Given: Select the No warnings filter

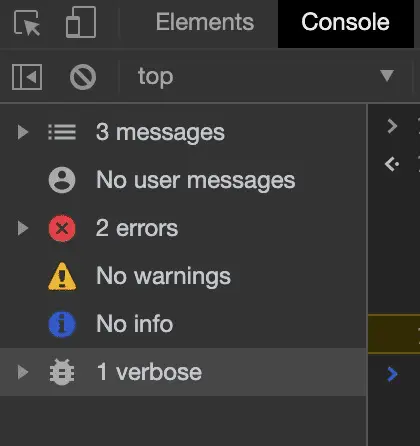Looking at the screenshot, I should coord(183,276).
